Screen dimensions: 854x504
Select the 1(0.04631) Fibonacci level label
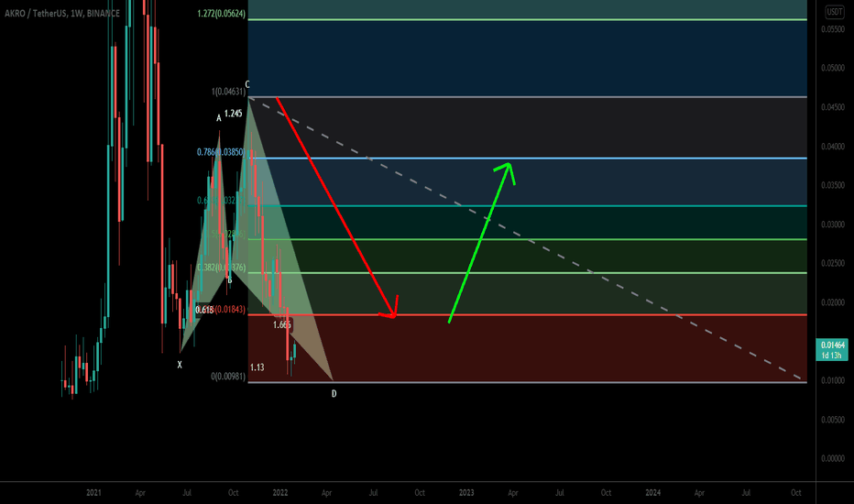[x=229, y=92]
